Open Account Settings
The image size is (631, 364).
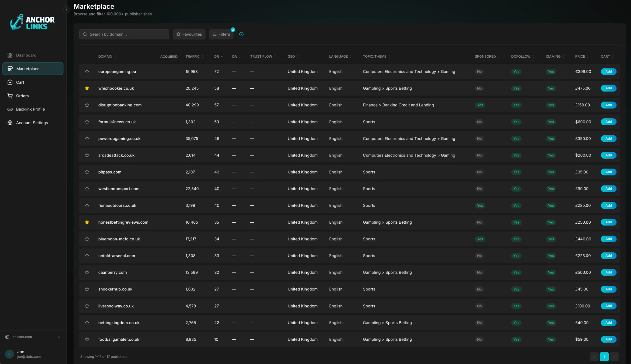pos(33,123)
